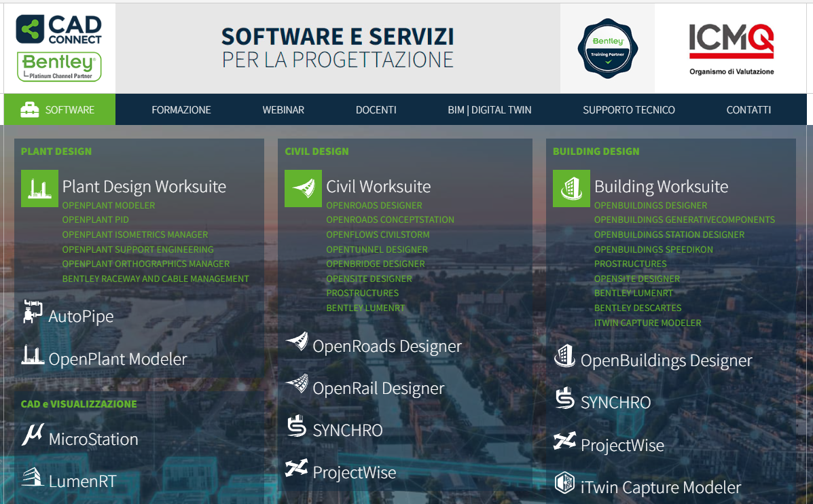
Task: Select the iTwin Capture Modeler icon
Action: pos(565,486)
